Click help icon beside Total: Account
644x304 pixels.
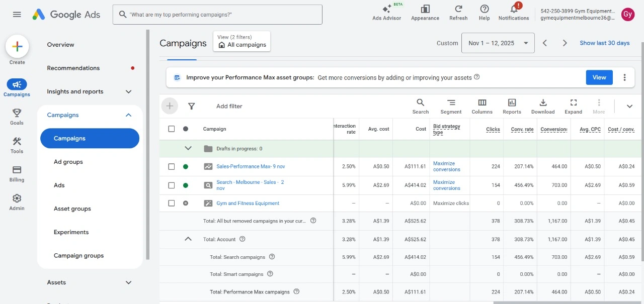(242, 239)
